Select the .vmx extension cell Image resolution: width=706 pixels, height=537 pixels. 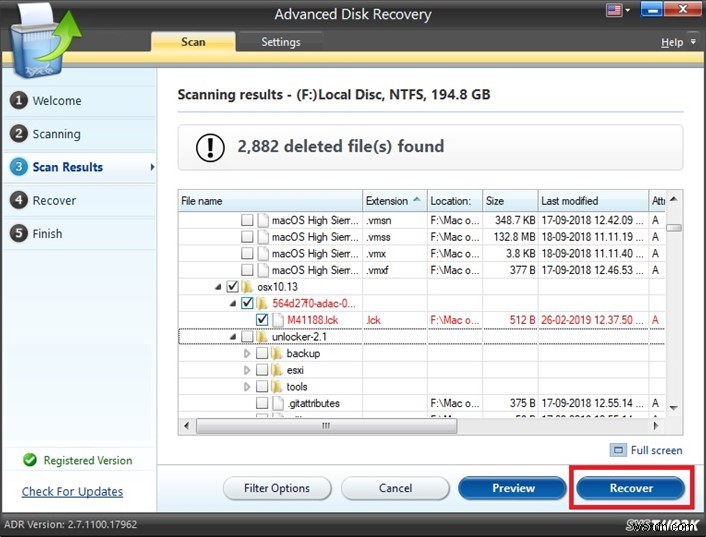click(395, 253)
